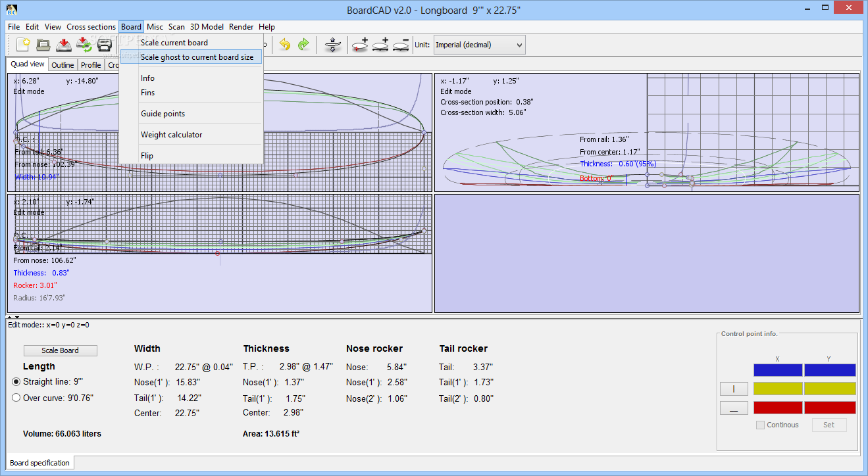Switch to the Quad view tab
Screen dimensions: 868x476
[x=28, y=64]
